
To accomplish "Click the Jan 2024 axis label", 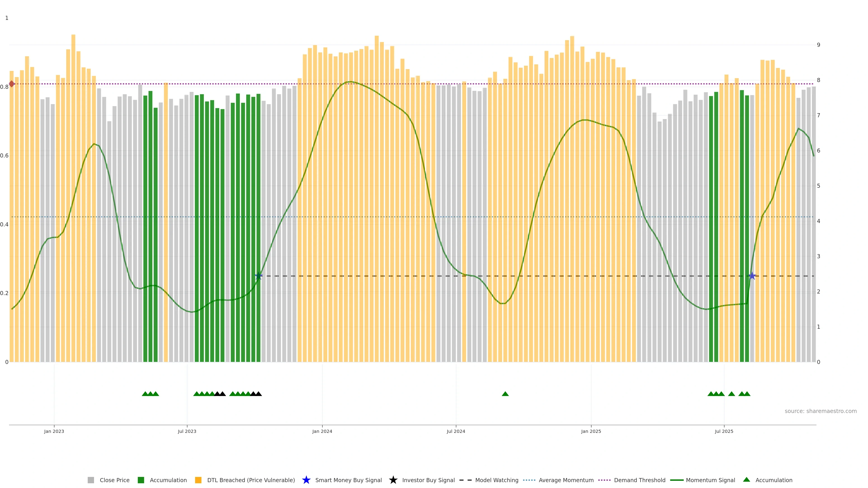I will point(322,431).
